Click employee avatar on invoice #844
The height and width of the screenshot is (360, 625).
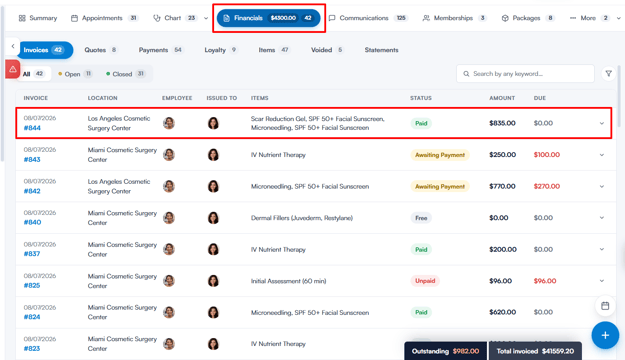pyautogui.click(x=169, y=123)
